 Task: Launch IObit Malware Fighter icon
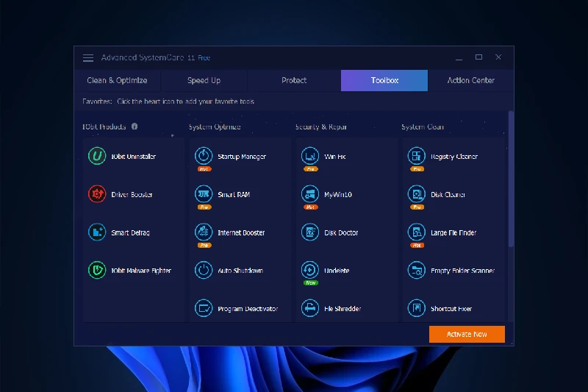point(97,270)
